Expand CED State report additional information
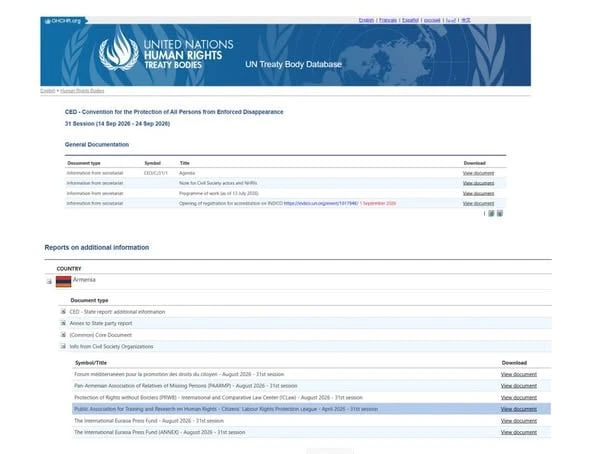The width and height of the screenshot is (590, 454). click(x=63, y=311)
